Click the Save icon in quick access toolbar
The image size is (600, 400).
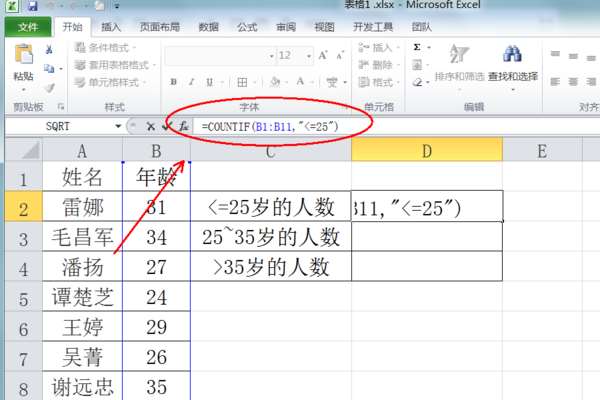tap(33, 5)
